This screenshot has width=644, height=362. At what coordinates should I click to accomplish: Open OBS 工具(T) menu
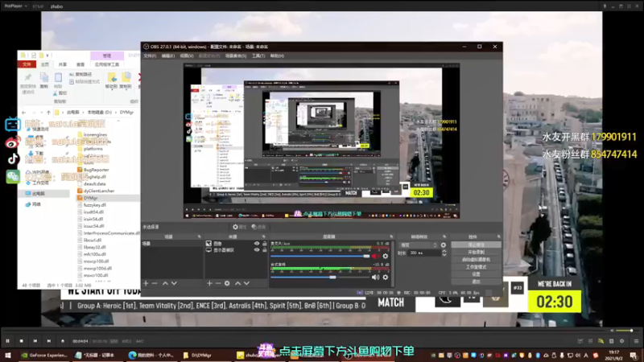(258, 56)
